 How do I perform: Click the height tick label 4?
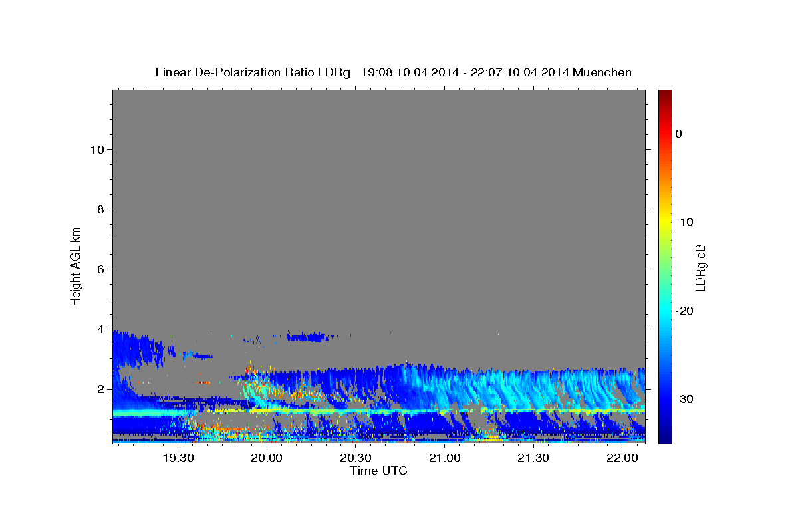tap(100, 329)
